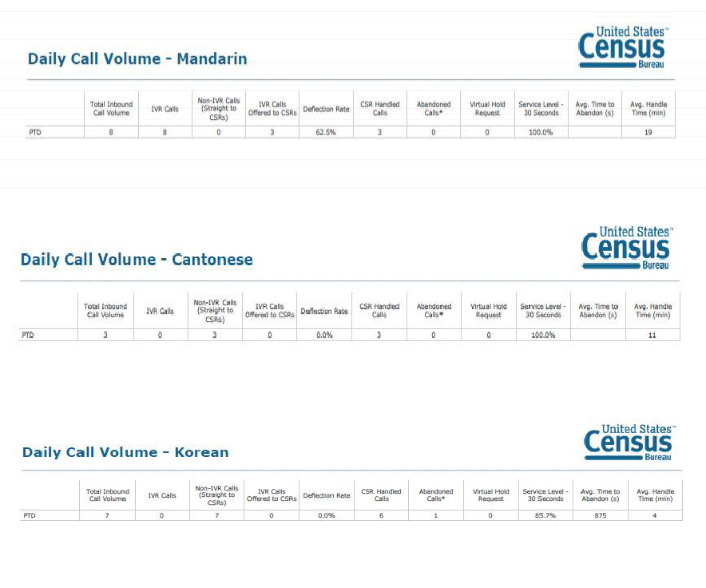Click the Daily Call Volume - Mandarin heading
This screenshot has width=706, height=588.
coord(137,58)
